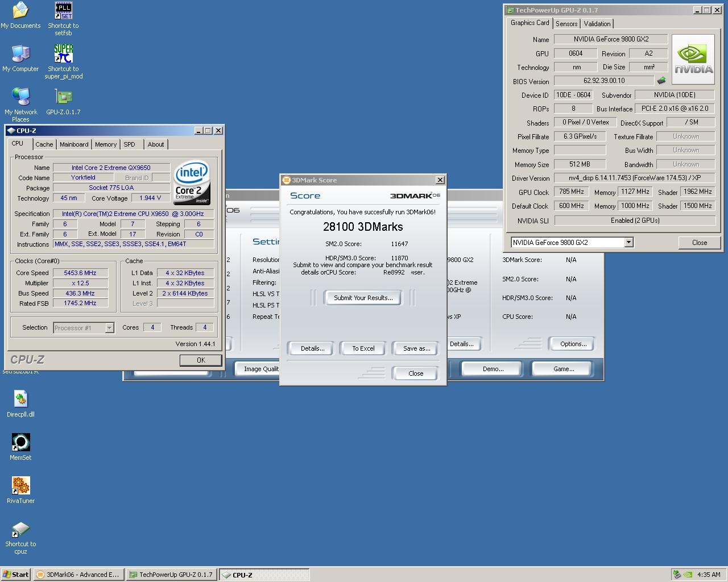This screenshot has height=582, width=728.
Task: Switch to CPU-Z Cache tab
Action: (x=44, y=144)
